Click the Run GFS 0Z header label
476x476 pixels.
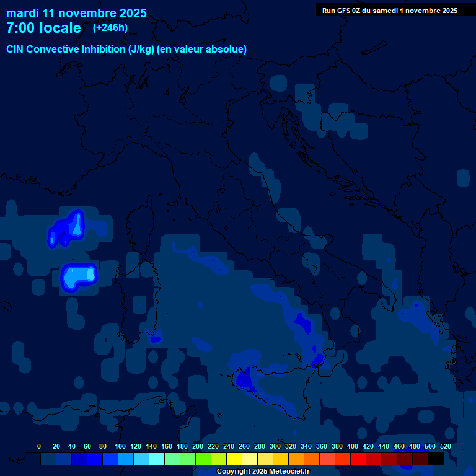(x=389, y=11)
